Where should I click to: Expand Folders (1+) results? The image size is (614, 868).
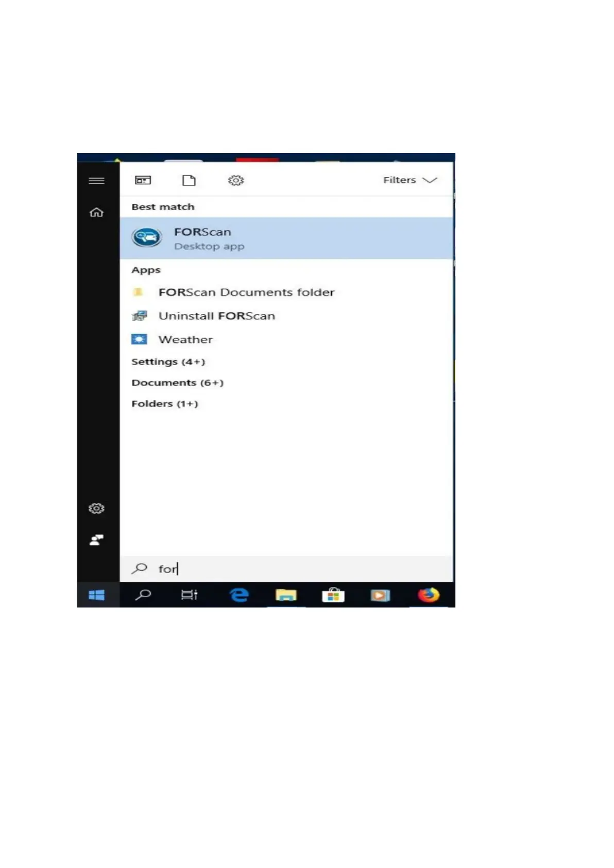point(165,404)
